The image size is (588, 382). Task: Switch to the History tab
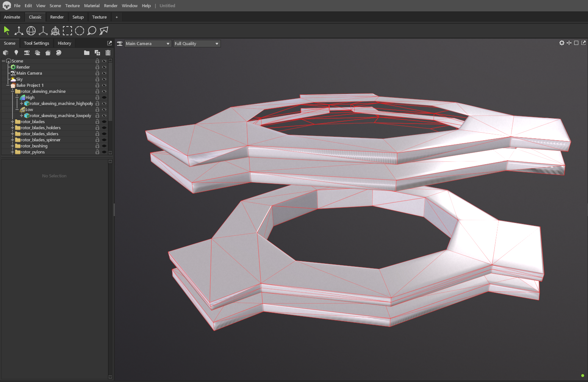click(x=64, y=43)
